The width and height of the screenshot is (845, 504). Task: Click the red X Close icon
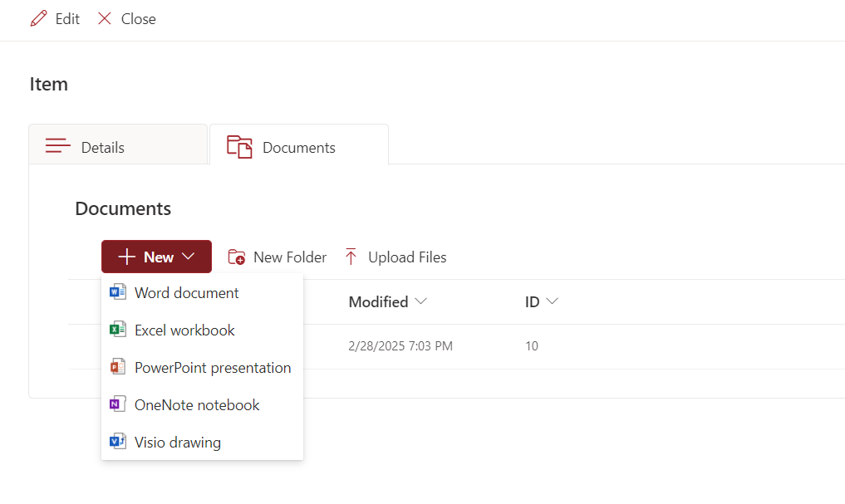[105, 18]
